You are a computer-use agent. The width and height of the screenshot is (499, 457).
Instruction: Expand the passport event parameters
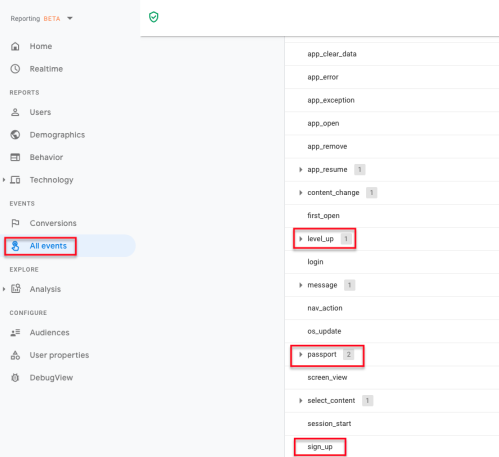click(301, 354)
